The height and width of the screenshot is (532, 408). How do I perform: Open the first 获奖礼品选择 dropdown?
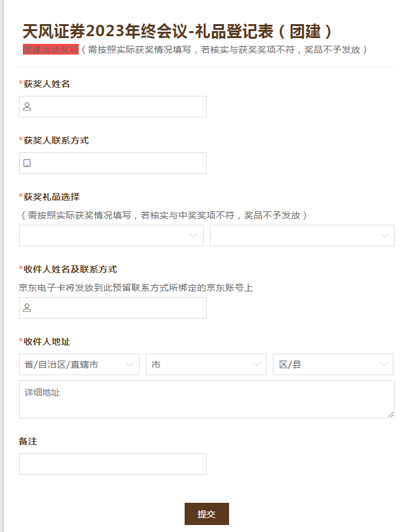(x=111, y=236)
